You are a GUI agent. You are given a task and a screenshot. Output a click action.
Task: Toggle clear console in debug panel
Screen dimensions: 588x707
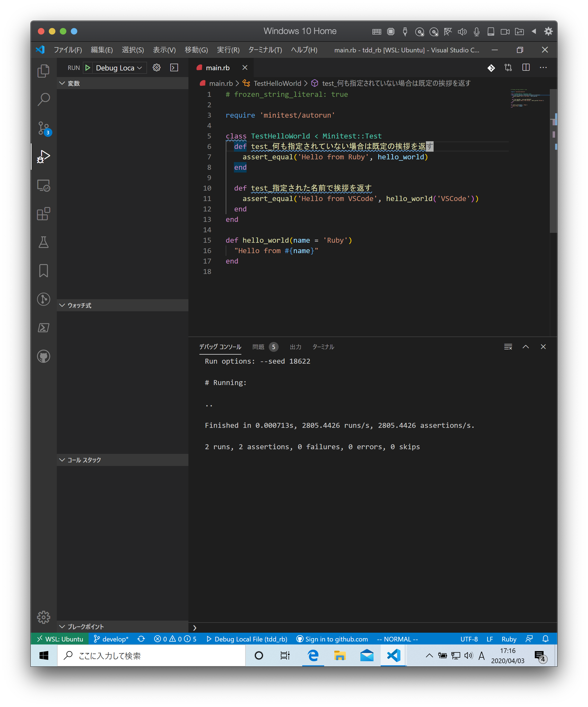click(x=508, y=347)
